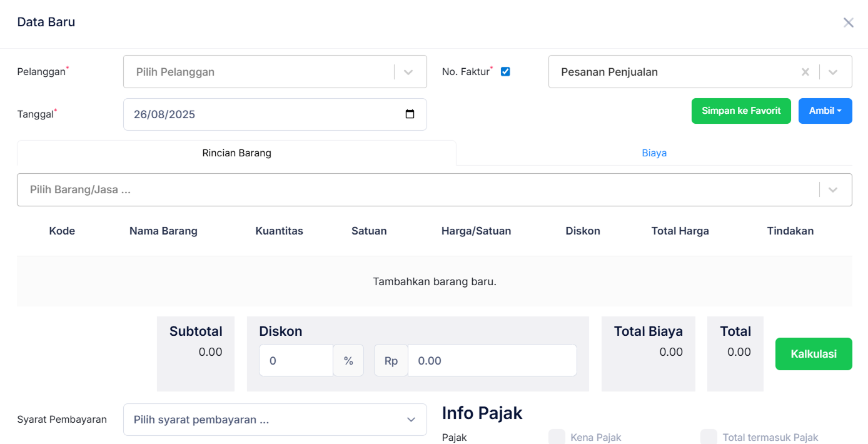The image size is (868, 444).
Task: Uncheck the No. Faktur checkbox
Action: point(505,71)
